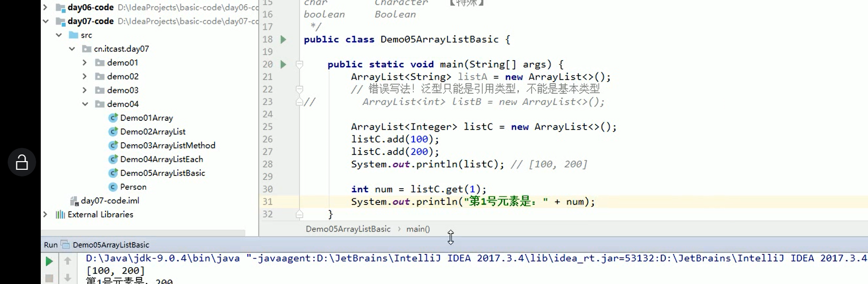
Task: Collapse the src folder
Action: coord(59,35)
